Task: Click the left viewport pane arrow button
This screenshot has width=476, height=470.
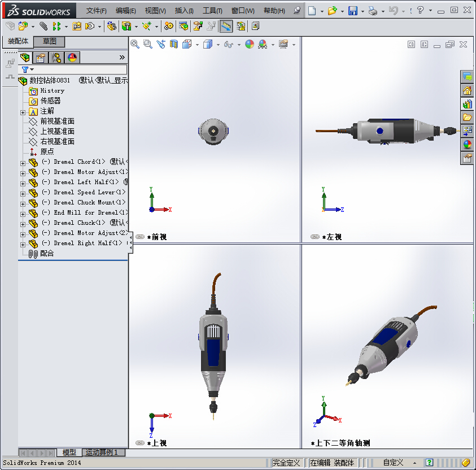Action: (x=411, y=45)
